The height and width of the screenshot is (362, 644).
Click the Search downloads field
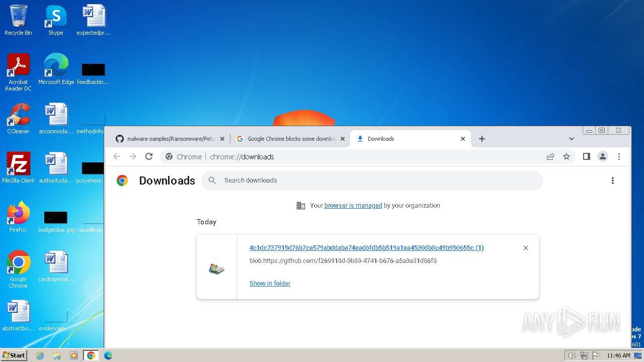[x=372, y=180]
